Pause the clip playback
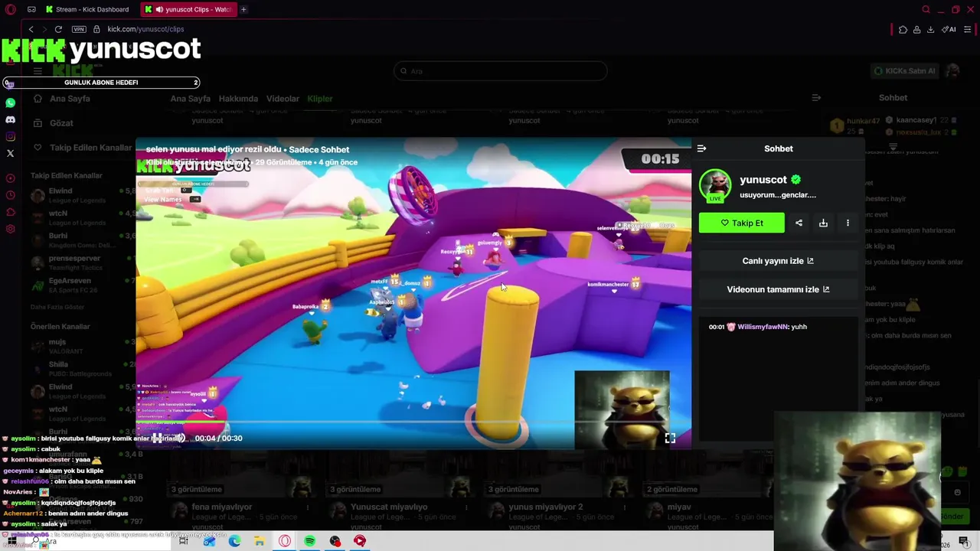Screen dimensions: 980x551 (157, 438)
